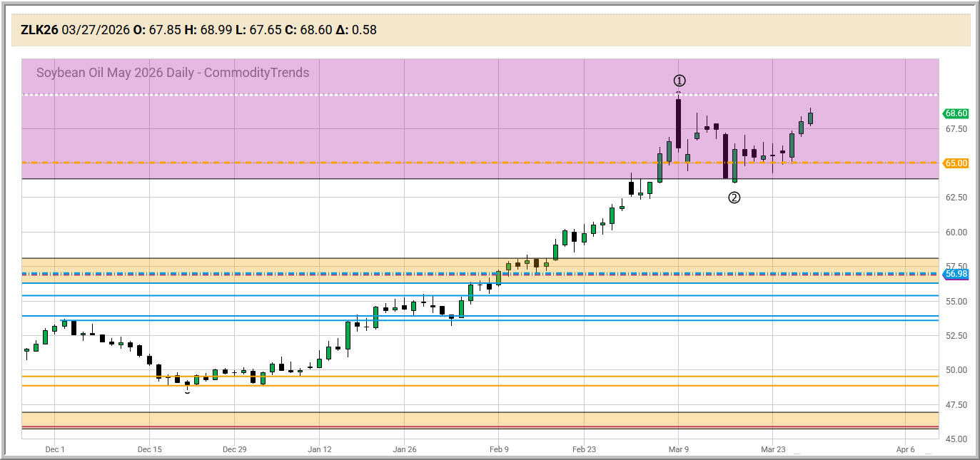
Task: Click the Apr 6 date label
Action: coord(905,449)
